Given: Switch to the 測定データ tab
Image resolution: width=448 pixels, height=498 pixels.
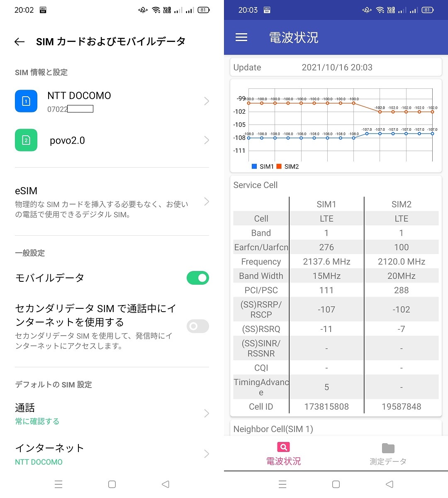Looking at the screenshot, I should tap(388, 453).
